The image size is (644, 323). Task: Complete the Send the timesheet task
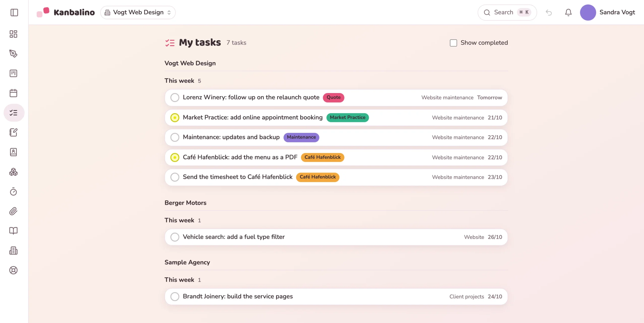[175, 177]
